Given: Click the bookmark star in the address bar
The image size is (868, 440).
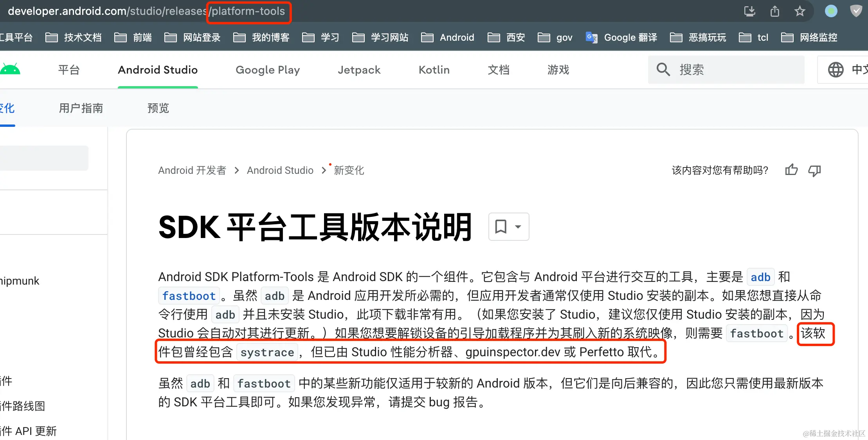Looking at the screenshot, I should (800, 11).
